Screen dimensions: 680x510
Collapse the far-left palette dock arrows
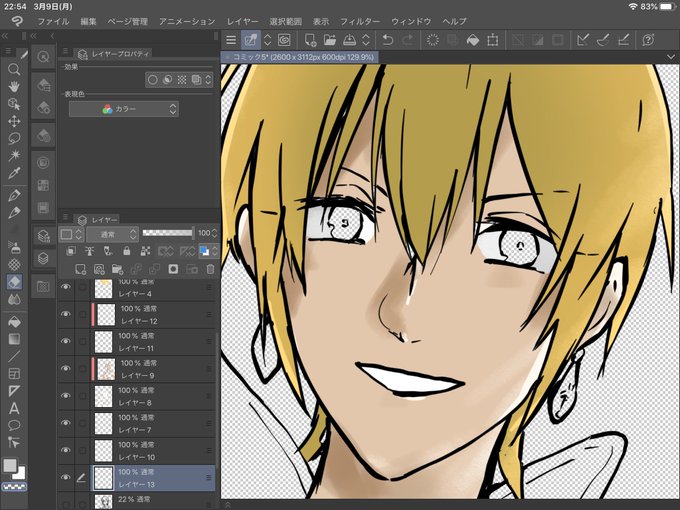pos(5,36)
